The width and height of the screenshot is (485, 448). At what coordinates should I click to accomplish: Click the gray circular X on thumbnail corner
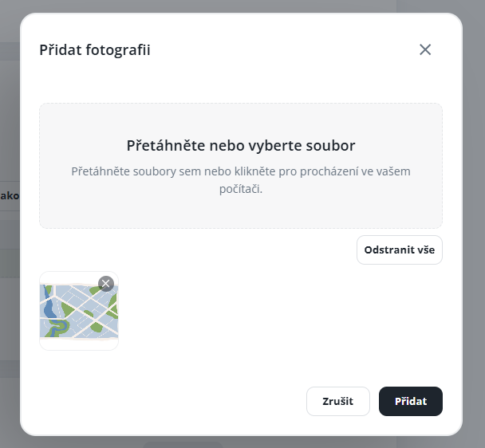(105, 284)
